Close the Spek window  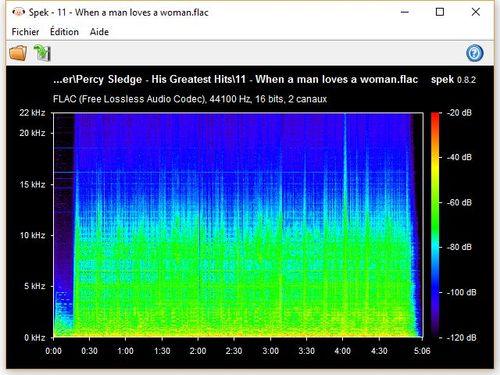476,12
